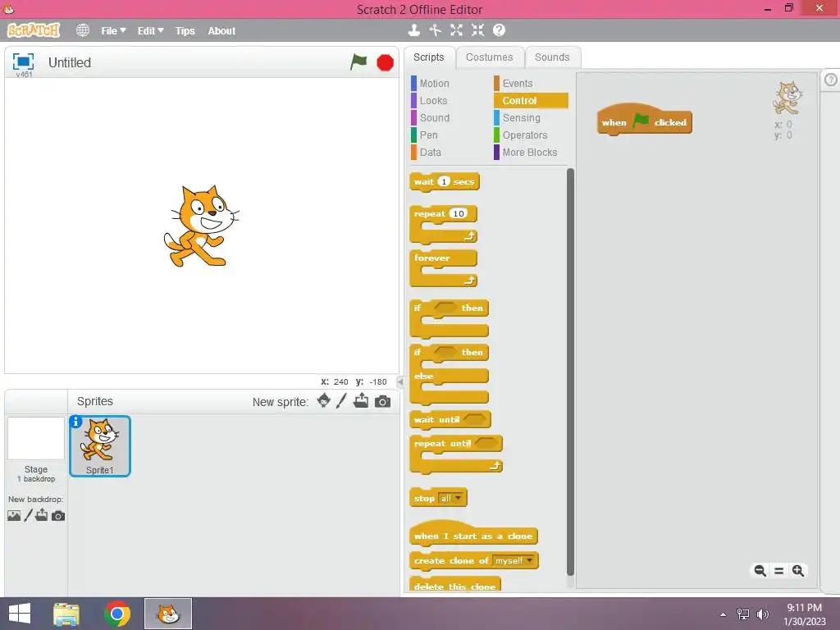Zoom in the scripts area
This screenshot has width=840, height=630.
797,571
